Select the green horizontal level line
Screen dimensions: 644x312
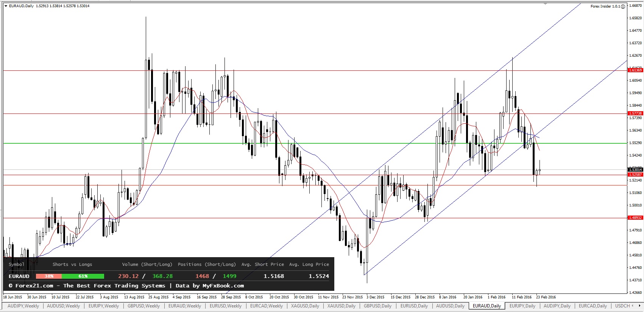[314, 143]
